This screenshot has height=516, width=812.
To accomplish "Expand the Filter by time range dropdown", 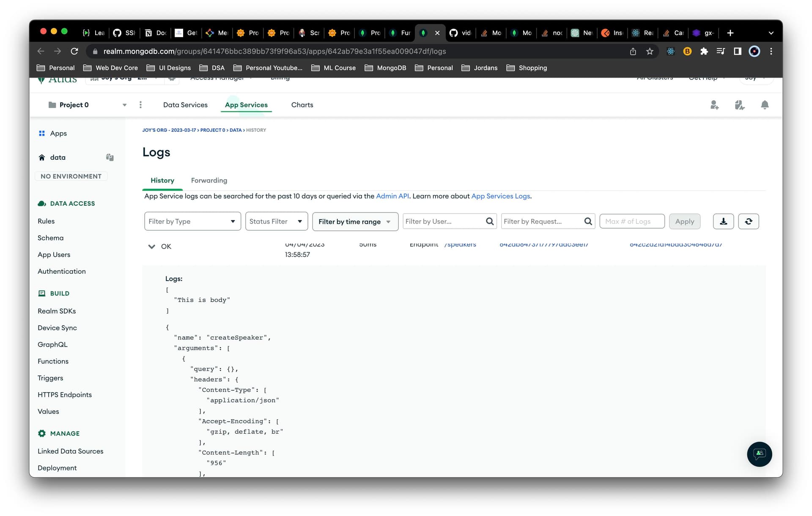I will coord(355,221).
